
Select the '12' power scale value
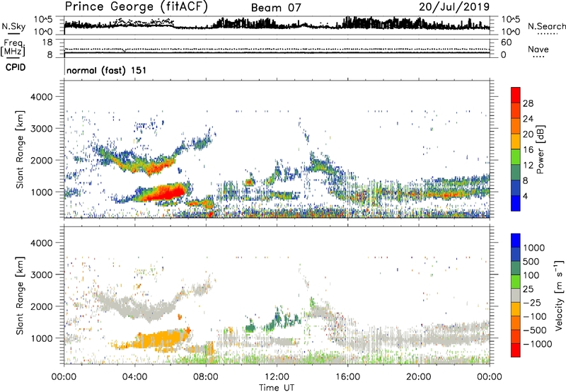[528, 166]
